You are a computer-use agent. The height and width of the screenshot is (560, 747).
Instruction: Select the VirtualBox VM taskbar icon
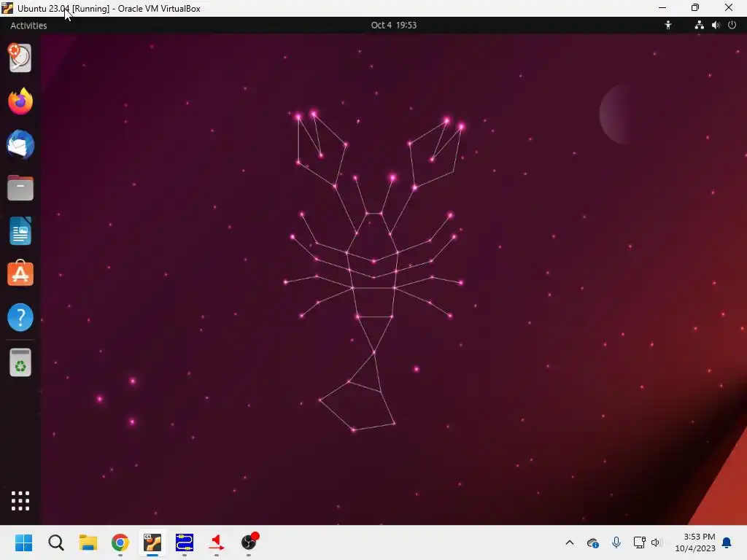click(152, 542)
